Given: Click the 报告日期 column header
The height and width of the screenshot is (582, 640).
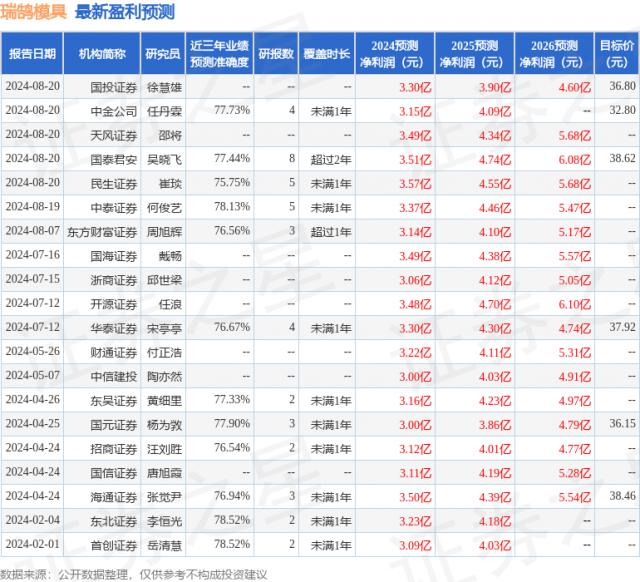Looking at the screenshot, I should 33,54.
